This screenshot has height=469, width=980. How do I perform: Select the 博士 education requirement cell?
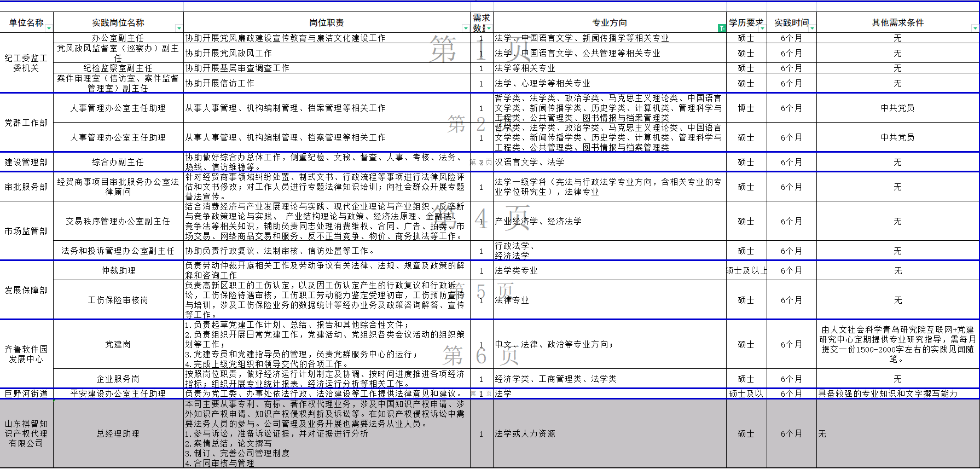click(x=746, y=108)
